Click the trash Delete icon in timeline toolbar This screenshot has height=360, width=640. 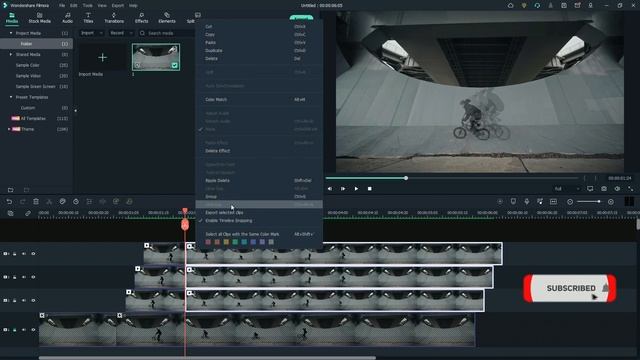click(36, 202)
